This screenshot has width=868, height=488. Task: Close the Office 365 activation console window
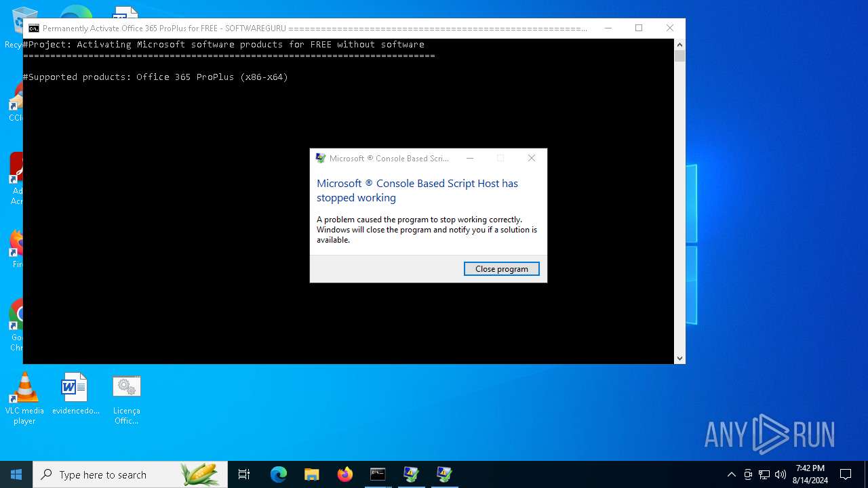point(670,28)
